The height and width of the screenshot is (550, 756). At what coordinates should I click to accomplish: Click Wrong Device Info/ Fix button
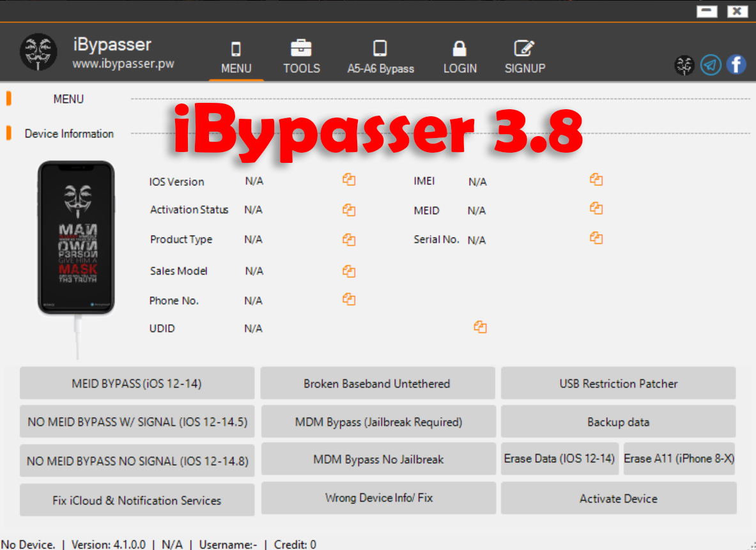pyautogui.click(x=378, y=498)
